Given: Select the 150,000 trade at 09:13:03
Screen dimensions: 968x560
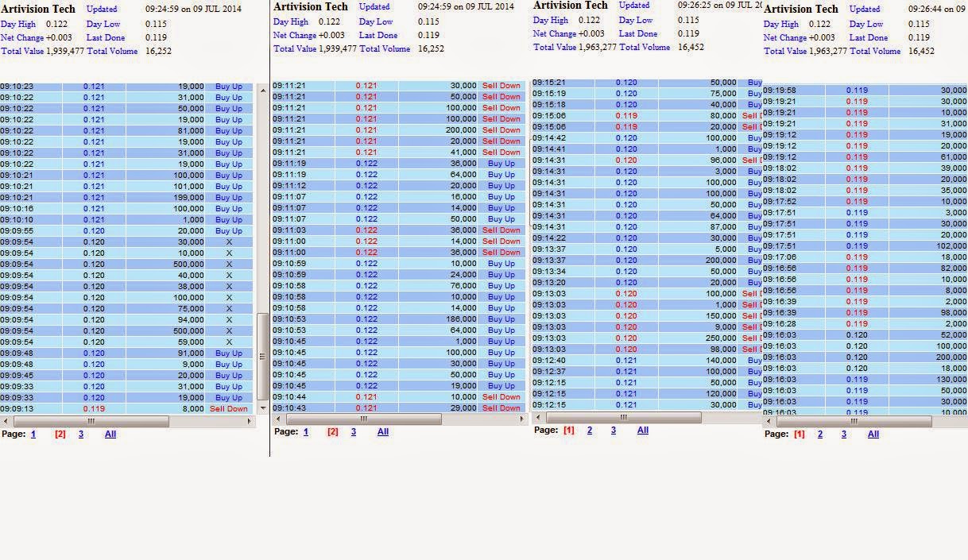Looking at the screenshot, I should point(647,316).
